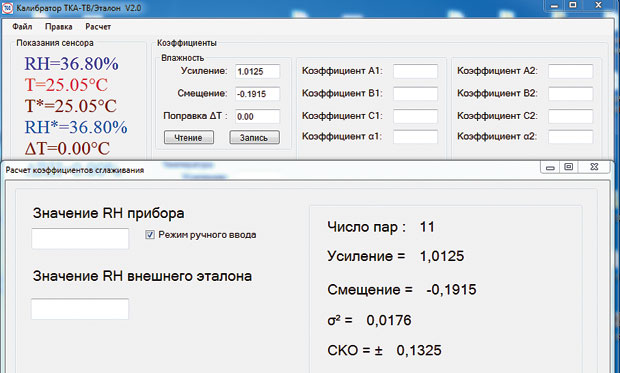The height and width of the screenshot is (373, 620).
Task: Maximize the Калибратор main window
Action: [x=573, y=5]
